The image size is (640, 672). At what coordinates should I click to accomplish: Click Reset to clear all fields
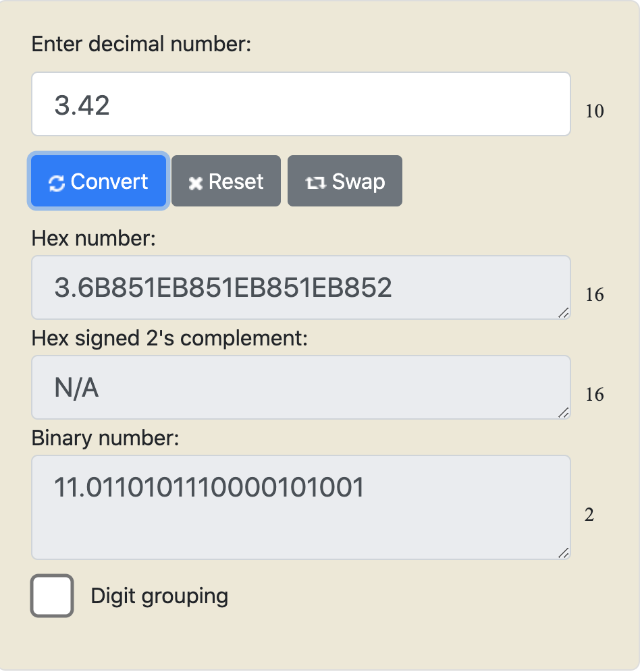coord(225,181)
